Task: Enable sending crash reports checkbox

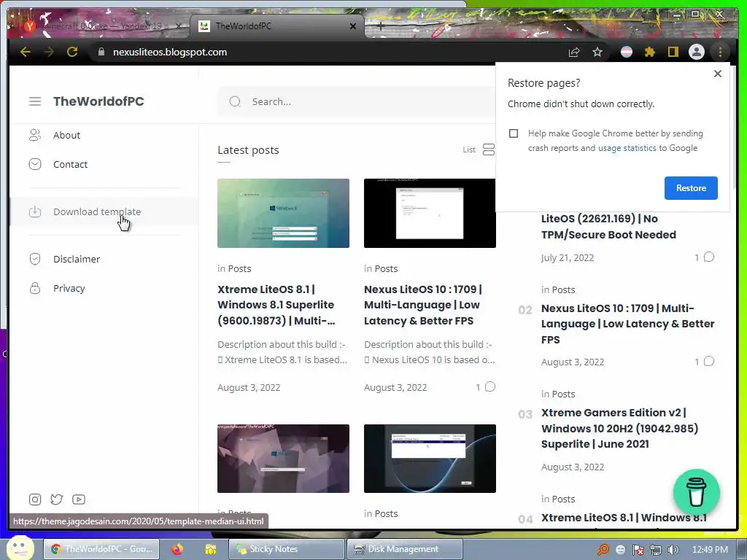Action: (x=513, y=133)
